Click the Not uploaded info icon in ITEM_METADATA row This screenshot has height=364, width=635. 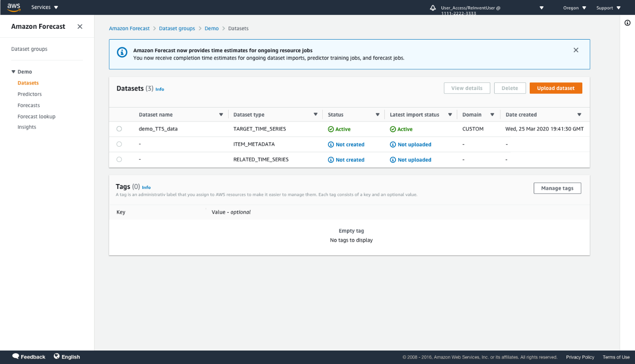[x=393, y=144]
